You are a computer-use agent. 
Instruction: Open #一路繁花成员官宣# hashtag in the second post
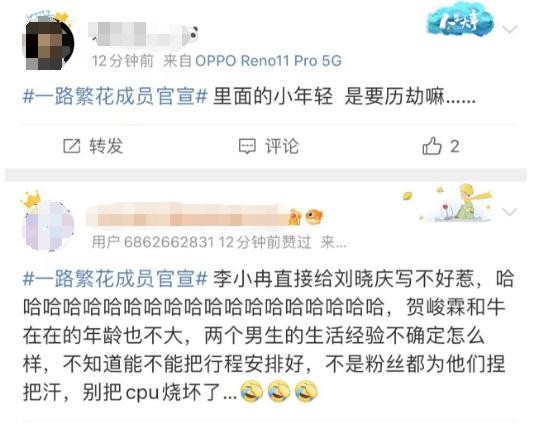pos(115,279)
